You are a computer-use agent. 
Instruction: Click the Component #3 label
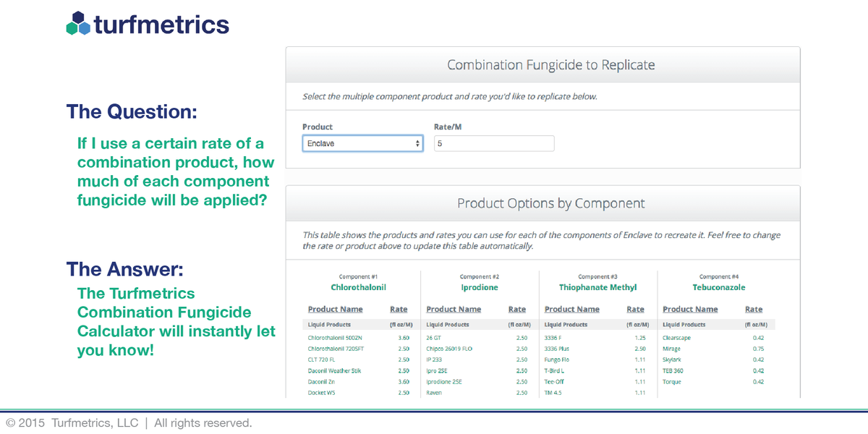[x=597, y=276]
